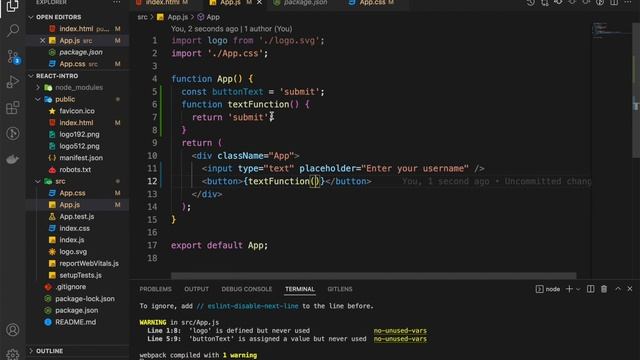
Task: Click the no-unused-vars link for 'logo'
Action: point(400,331)
